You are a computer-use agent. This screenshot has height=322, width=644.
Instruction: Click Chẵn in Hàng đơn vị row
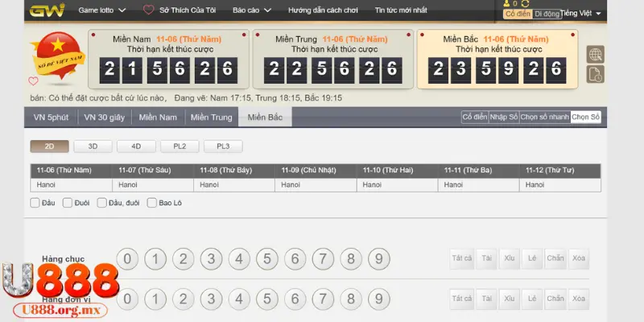[x=555, y=299]
